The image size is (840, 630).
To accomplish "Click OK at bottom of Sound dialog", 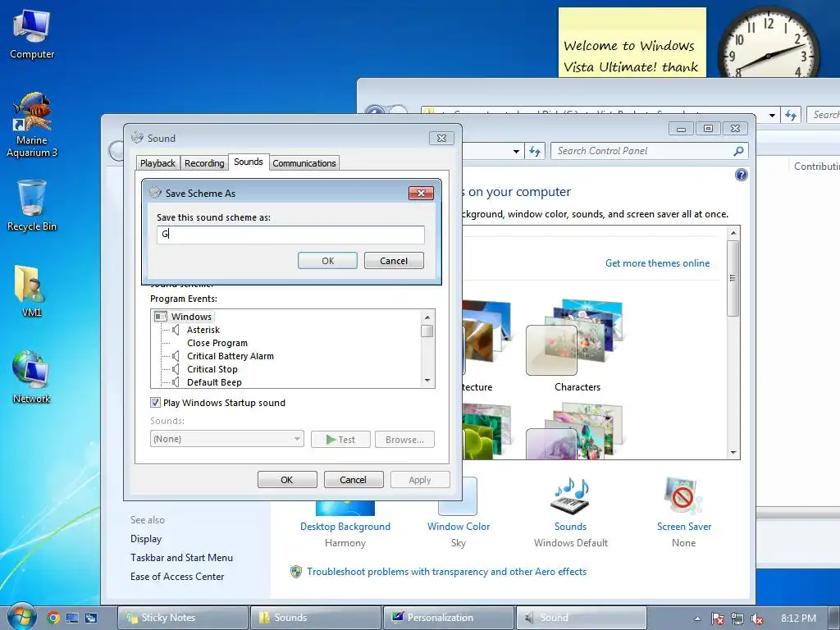I will (x=287, y=479).
